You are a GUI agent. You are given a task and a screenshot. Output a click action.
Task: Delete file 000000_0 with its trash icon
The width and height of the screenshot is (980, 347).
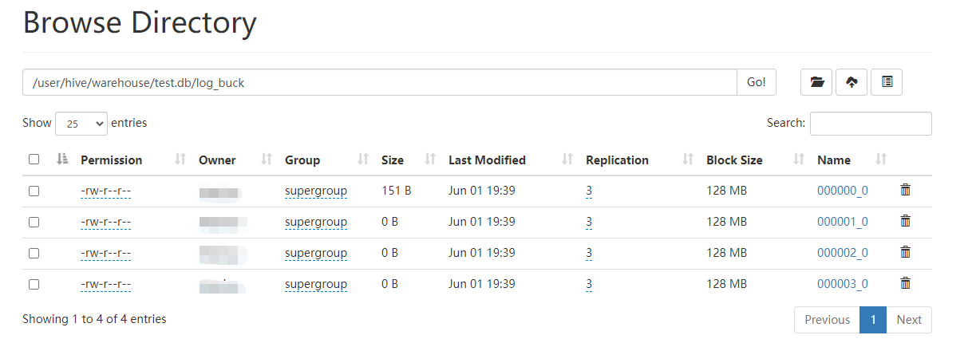point(905,190)
